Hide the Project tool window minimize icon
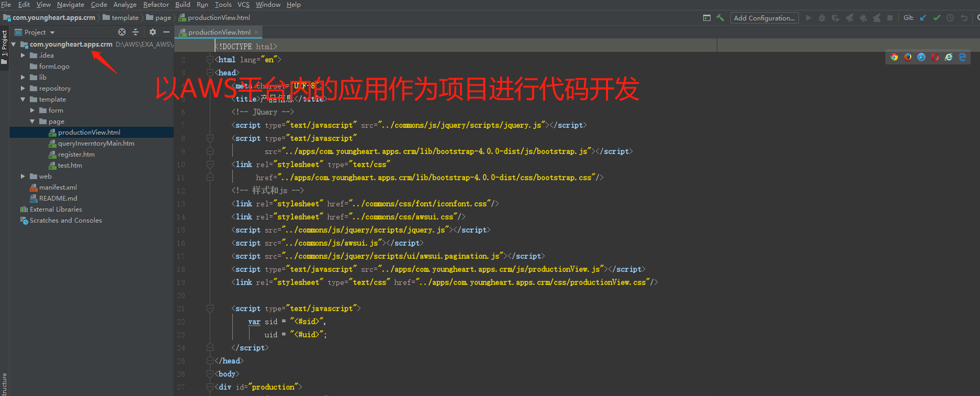 pos(166,32)
